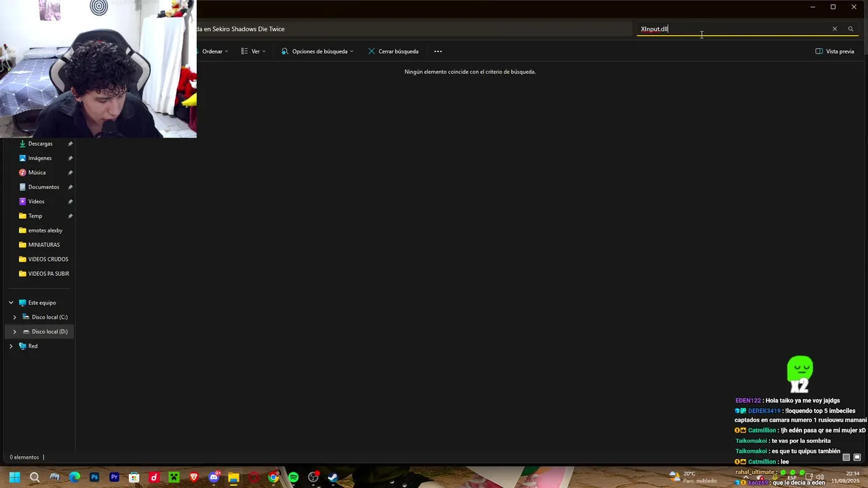
Task: Open VIDEOS PA SUBIR folder
Action: [49, 274]
